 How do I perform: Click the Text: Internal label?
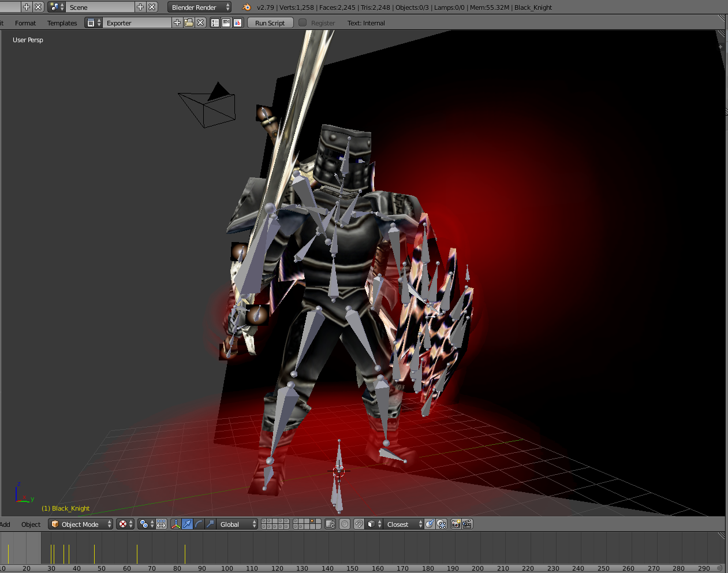[366, 23]
